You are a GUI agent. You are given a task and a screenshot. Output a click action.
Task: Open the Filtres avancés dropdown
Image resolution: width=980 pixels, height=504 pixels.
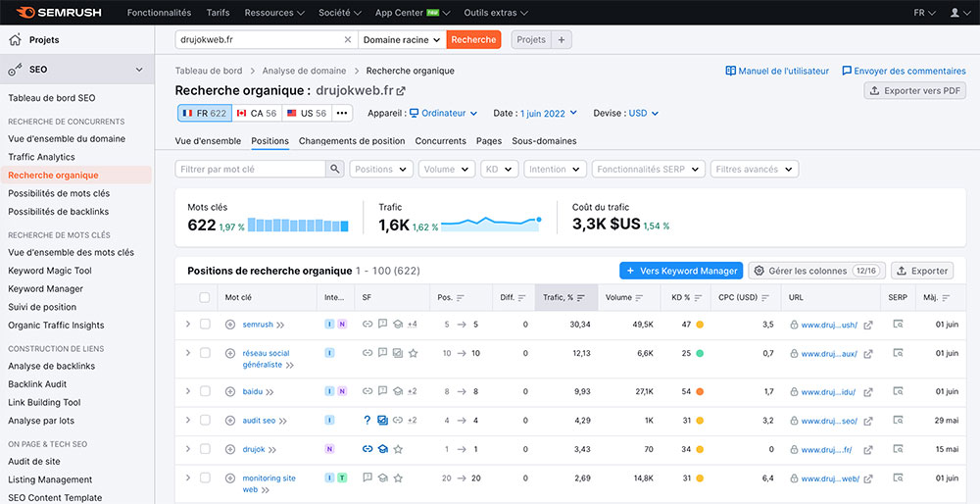tap(755, 169)
